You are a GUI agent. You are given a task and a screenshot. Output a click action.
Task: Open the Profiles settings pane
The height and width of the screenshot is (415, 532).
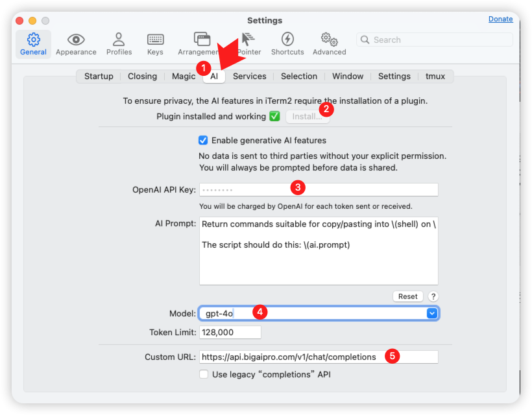click(x=119, y=44)
